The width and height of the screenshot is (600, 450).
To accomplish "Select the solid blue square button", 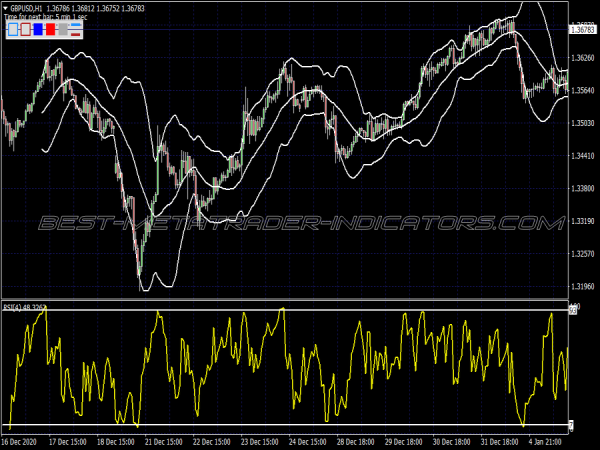I will [x=38, y=29].
